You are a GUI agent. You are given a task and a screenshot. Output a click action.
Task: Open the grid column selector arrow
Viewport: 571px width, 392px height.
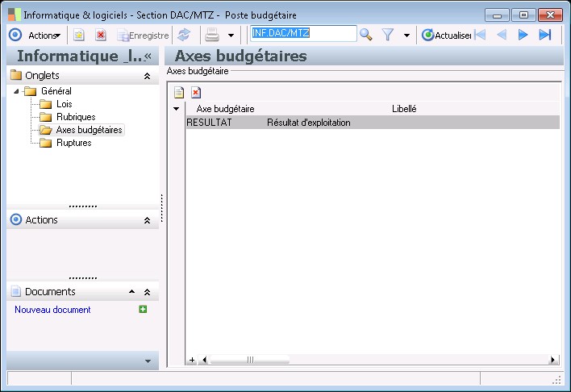[177, 109]
